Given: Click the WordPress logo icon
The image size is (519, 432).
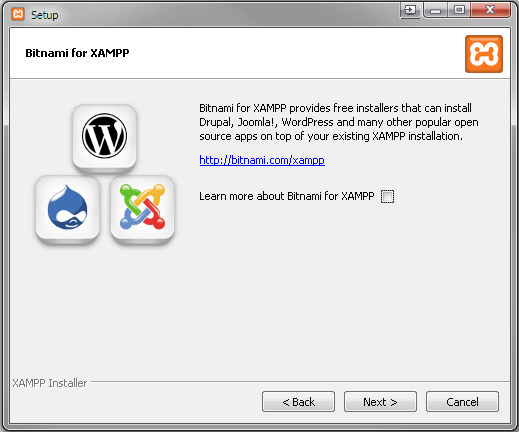Looking at the screenshot, I should [104, 135].
